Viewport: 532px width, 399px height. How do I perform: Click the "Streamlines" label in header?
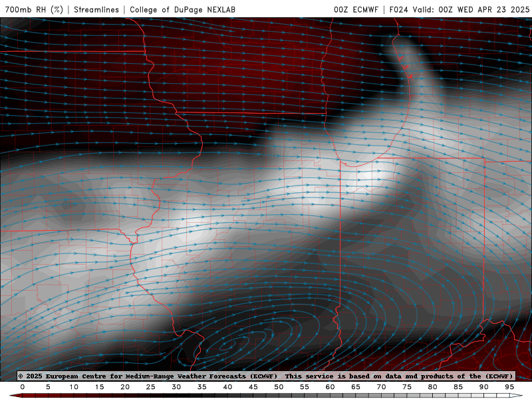pyautogui.click(x=96, y=9)
